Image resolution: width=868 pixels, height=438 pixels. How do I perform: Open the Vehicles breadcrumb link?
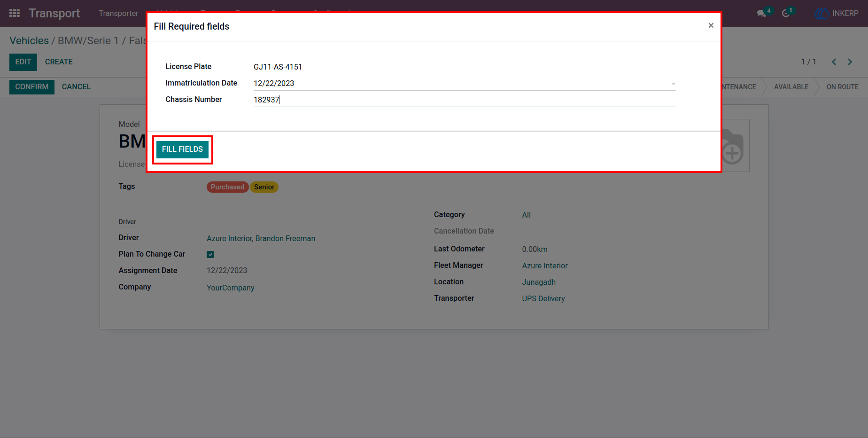coord(29,41)
